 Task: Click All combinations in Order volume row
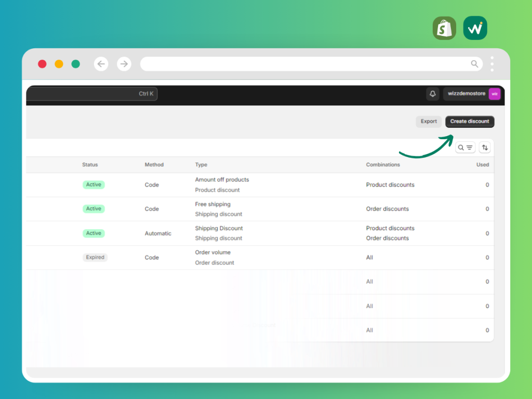pos(369,258)
